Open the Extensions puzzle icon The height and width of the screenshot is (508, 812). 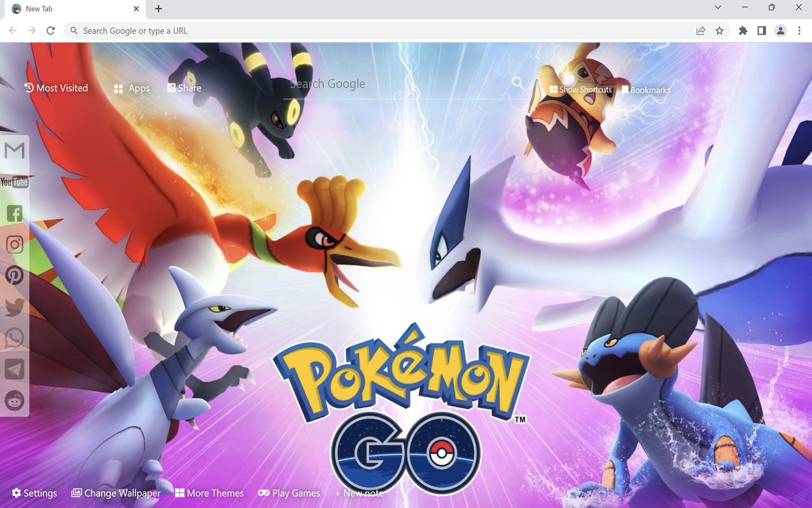point(743,30)
